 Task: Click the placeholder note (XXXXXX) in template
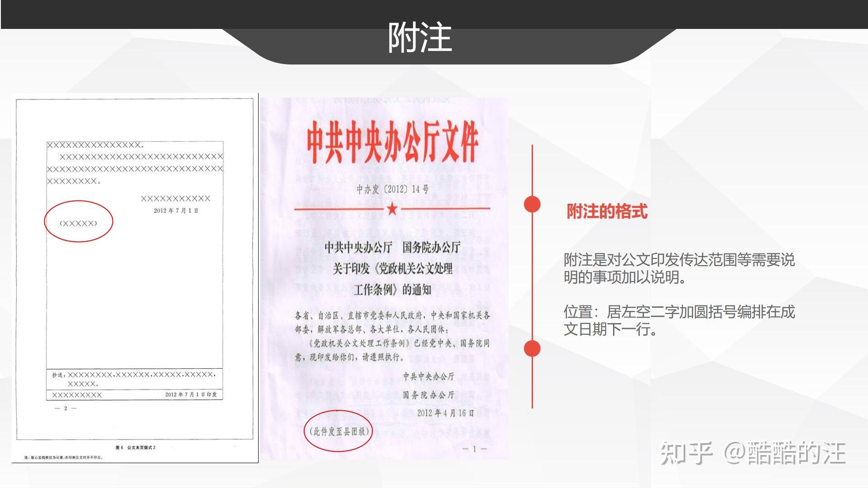coord(78,223)
